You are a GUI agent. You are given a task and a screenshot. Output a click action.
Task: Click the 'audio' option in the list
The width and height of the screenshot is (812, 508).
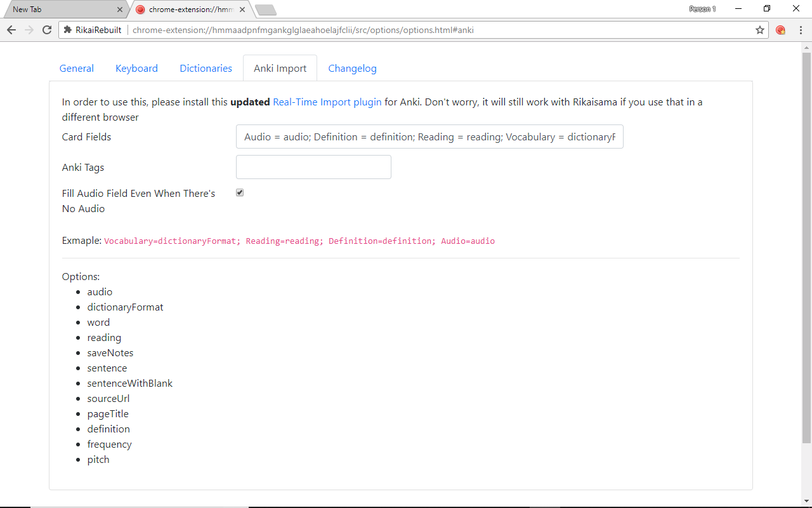pos(100,292)
